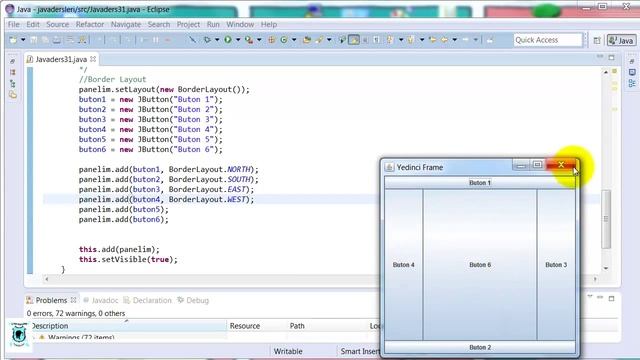
Task: Close the Javaders31.java editor tab
Action: click(x=93, y=59)
